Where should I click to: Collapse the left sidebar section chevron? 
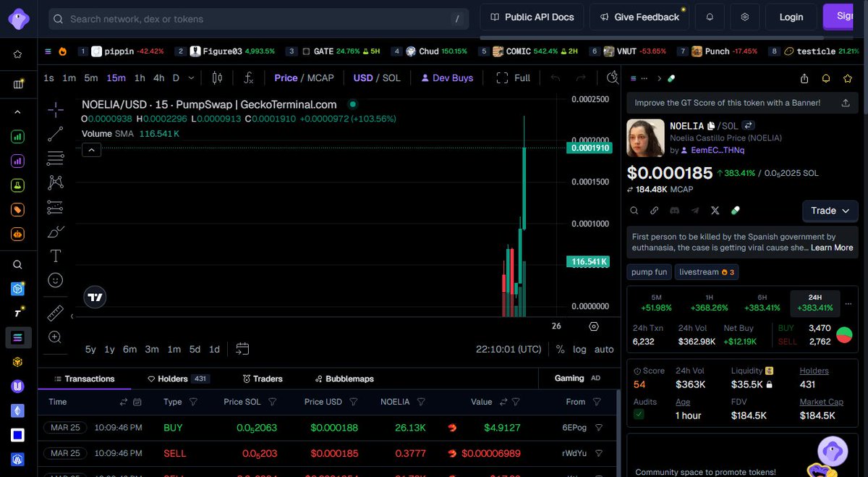tap(18, 112)
